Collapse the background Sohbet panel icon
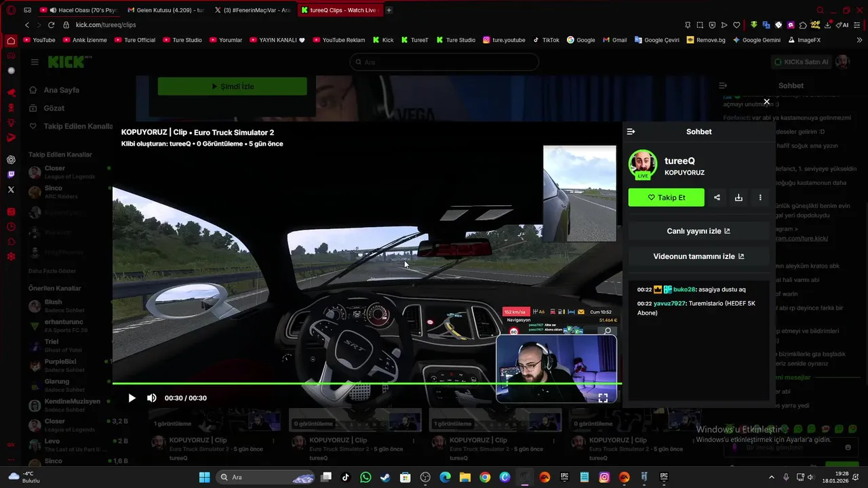The image size is (868, 488). pos(723,85)
